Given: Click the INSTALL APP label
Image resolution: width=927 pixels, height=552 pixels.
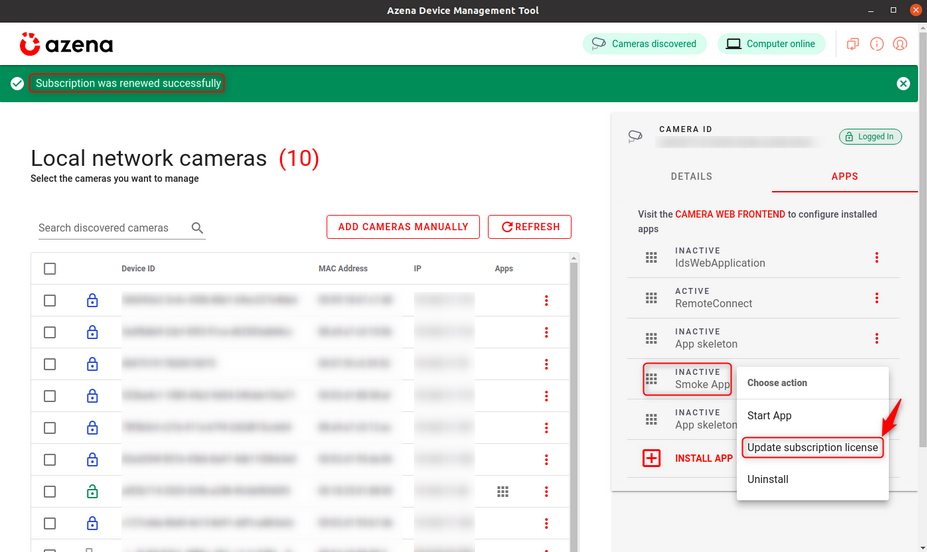Looking at the screenshot, I should (704, 459).
